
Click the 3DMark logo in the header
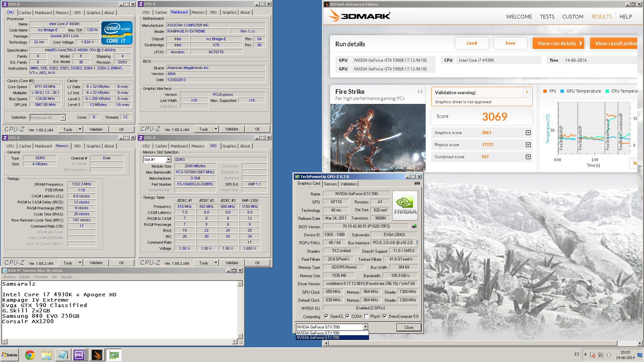(359, 15)
